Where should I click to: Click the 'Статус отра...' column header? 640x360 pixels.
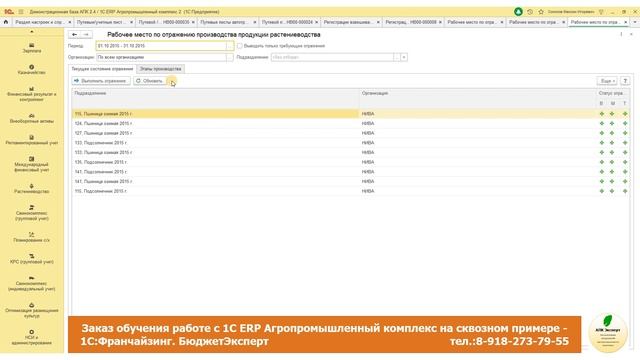point(612,93)
